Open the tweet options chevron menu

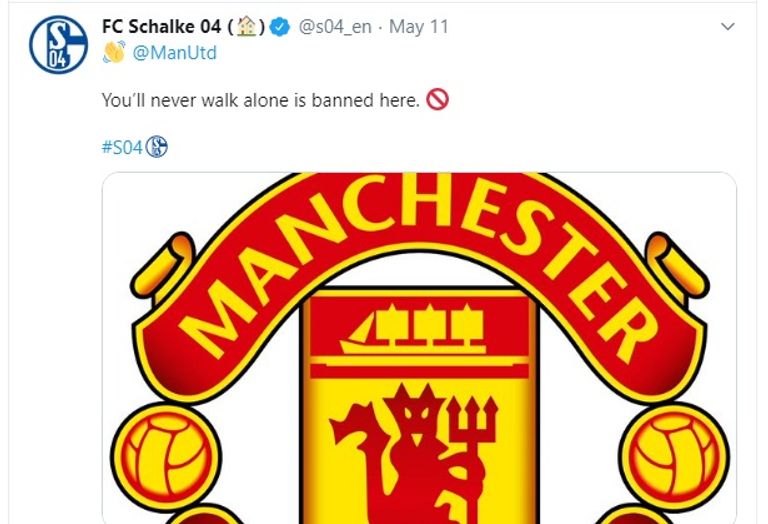click(x=728, y=29)
